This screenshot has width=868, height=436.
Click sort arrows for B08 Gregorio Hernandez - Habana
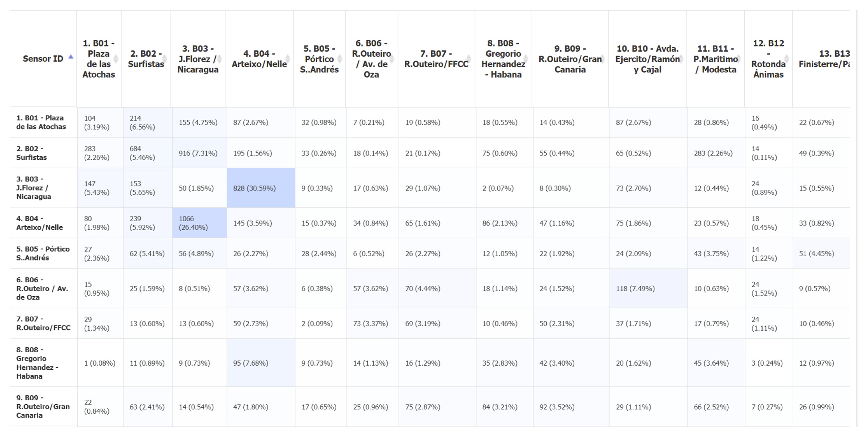coord(526,59)
